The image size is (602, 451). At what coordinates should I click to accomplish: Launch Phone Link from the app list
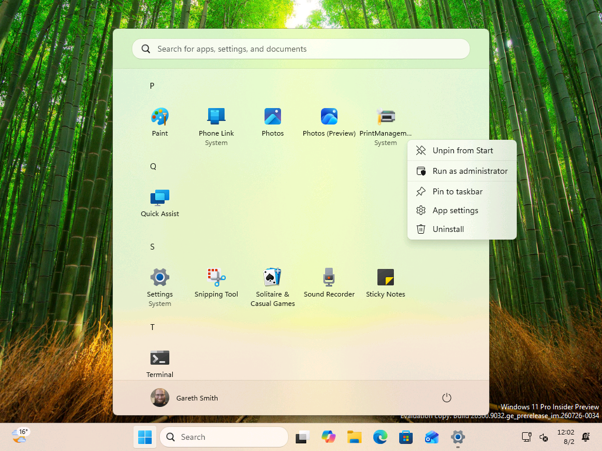[216, 126]
